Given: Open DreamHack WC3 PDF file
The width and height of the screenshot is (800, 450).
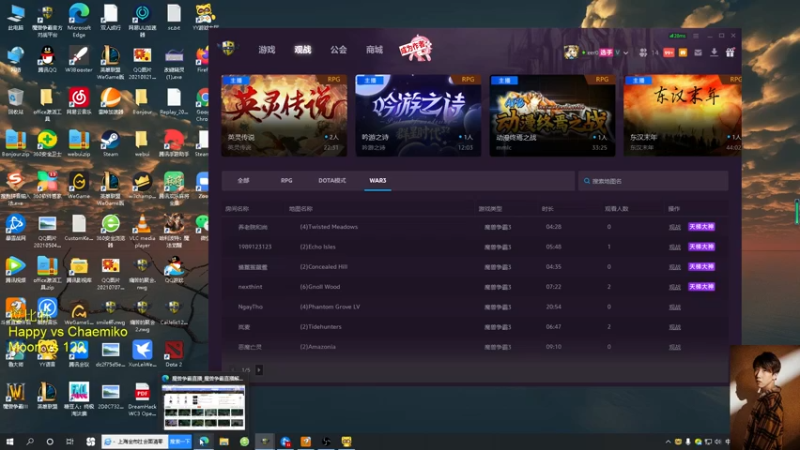Looking at the screenshot, I should pyautogui.click(x=142, y=399).
